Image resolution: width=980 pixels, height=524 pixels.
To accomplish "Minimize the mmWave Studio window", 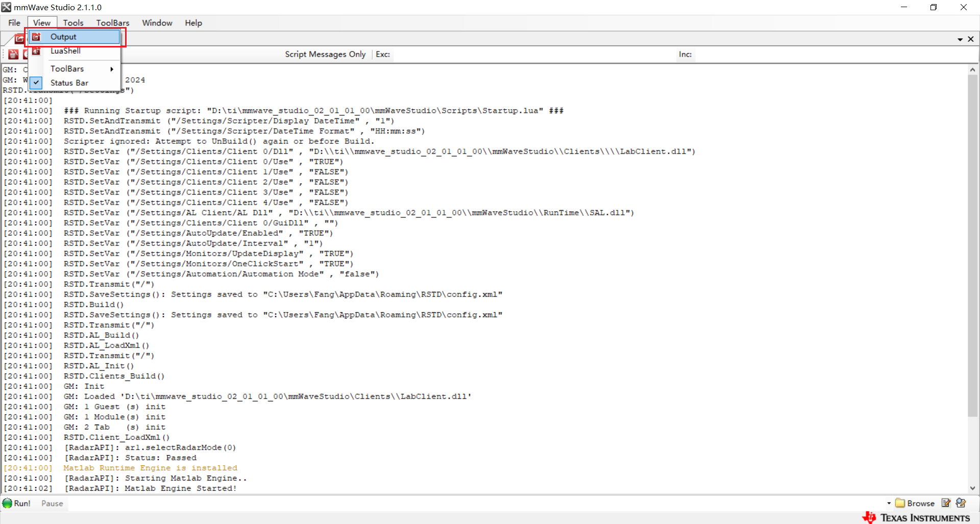I will coord(904,7).
